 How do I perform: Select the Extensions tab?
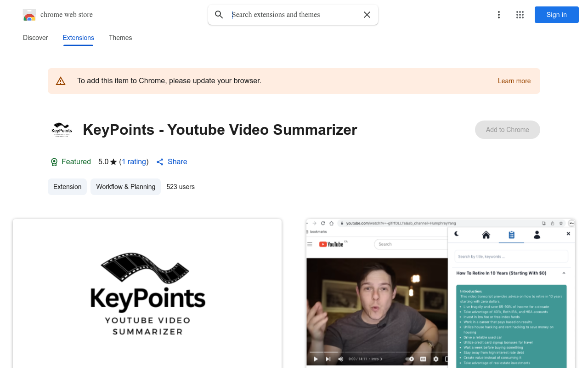coord(79,38)
